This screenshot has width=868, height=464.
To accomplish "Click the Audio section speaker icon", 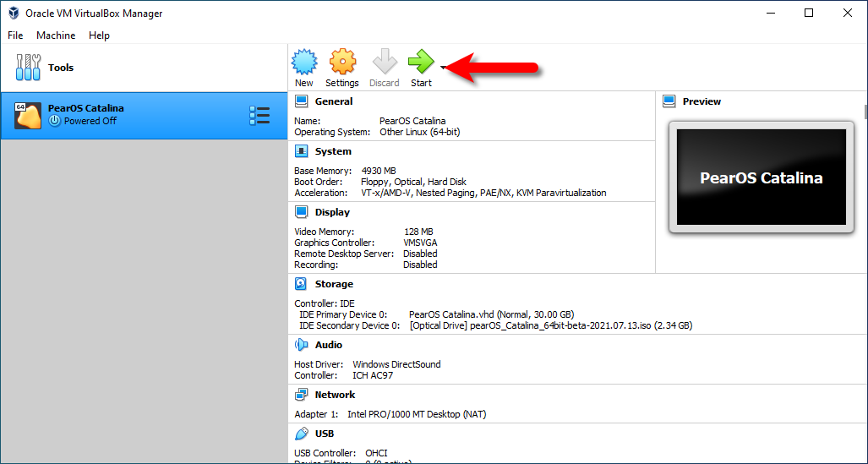I will (x=301, y=345).
